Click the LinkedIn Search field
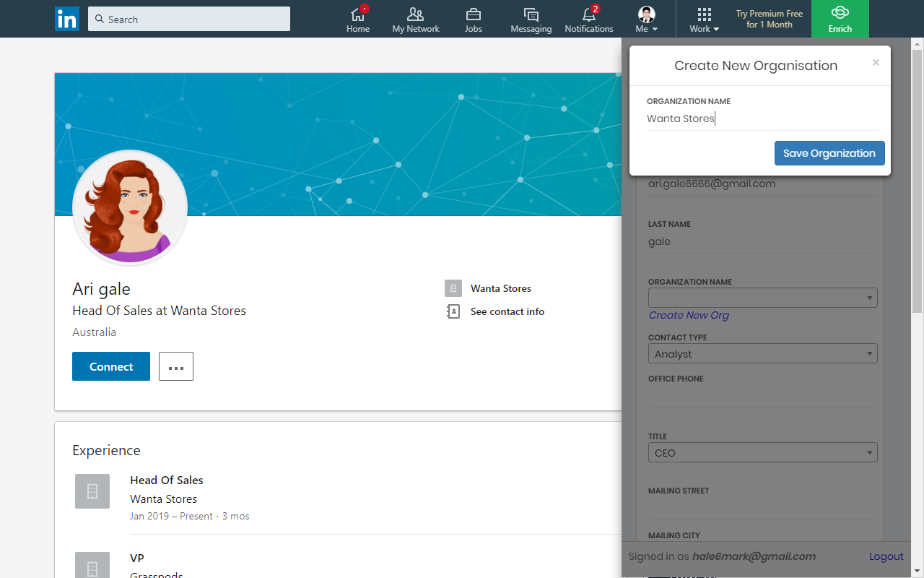This screenshot has height=578, width=924. 189,20
